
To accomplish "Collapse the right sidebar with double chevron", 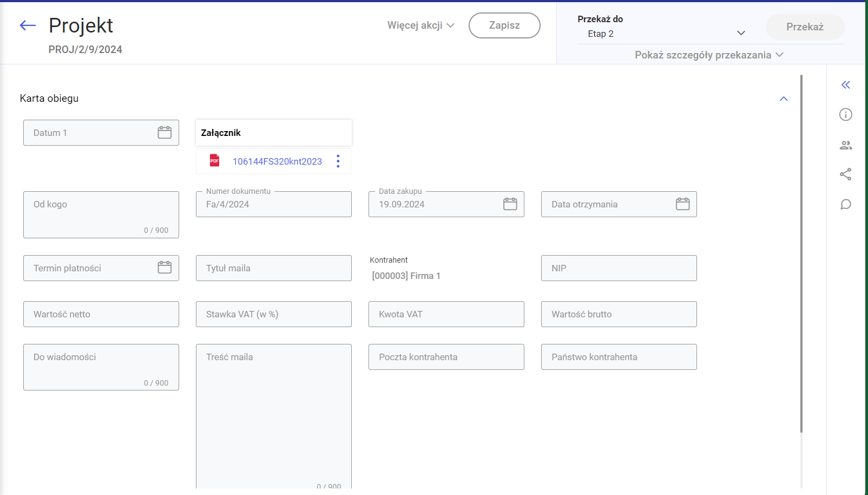I will [x=845, y=85].
